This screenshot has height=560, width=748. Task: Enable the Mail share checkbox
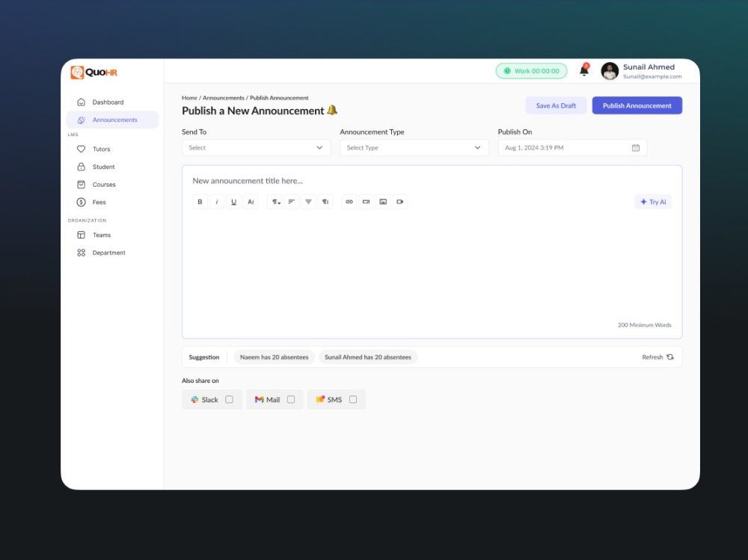tap(291, 399)
